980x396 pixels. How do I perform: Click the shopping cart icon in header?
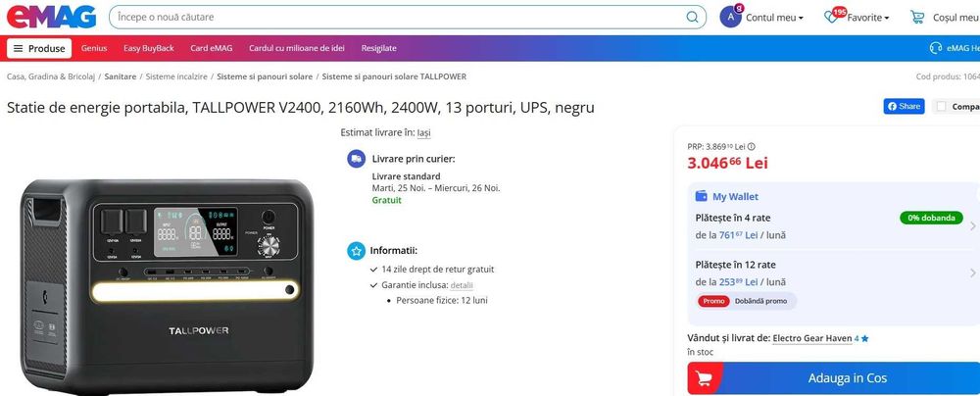[917, 17]
